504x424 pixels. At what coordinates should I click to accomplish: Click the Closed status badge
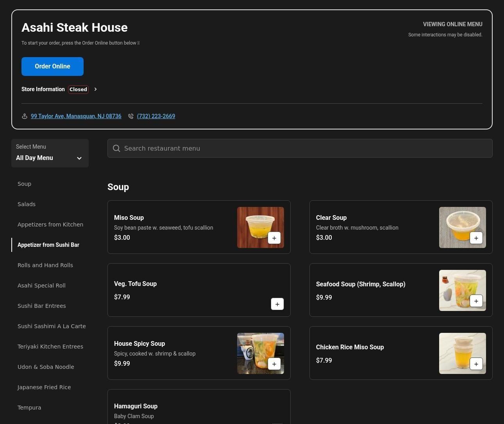(78, 89)
